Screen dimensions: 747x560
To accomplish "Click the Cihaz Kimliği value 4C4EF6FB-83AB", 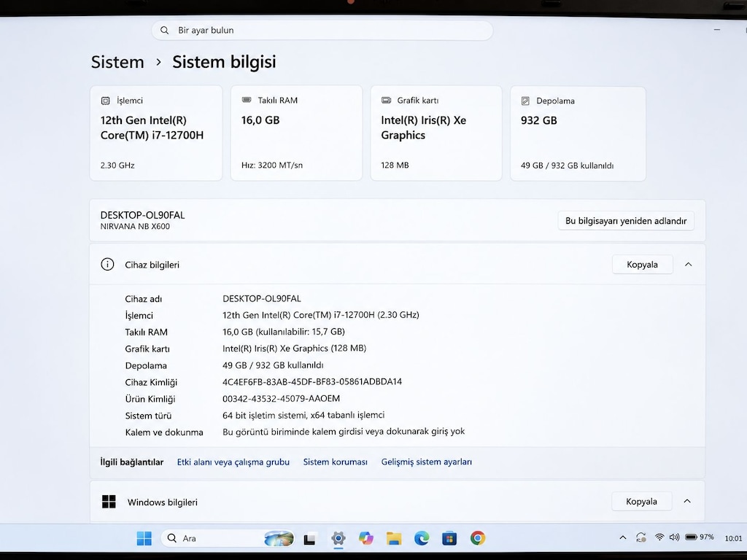I will [312, 382].
